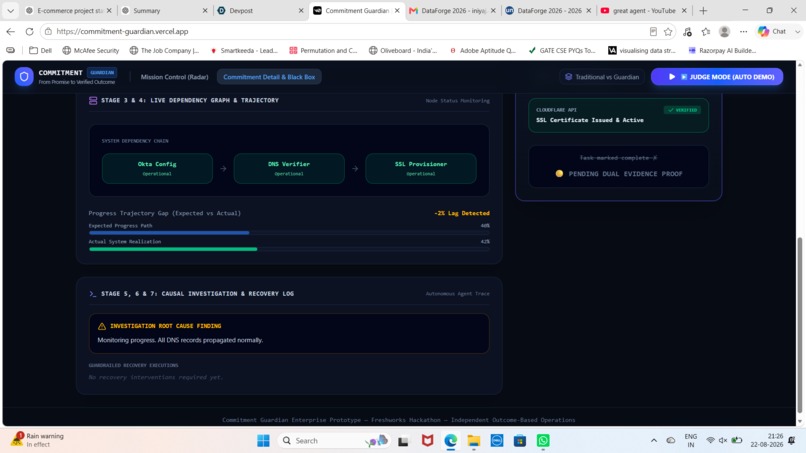Open the tab search dropdown chevron
Image resolution: width=806 pixels, height=453 pixels.
(10, 10)
